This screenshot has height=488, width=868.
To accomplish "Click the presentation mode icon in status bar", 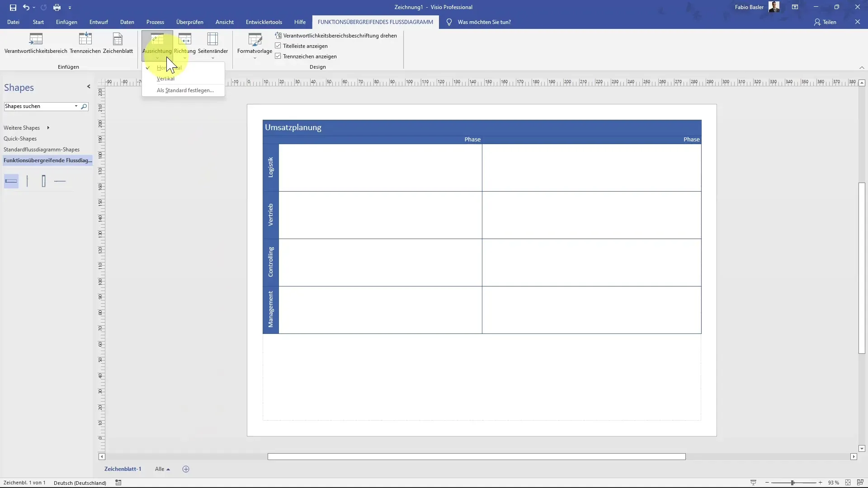I will click(x=753, y=483).
